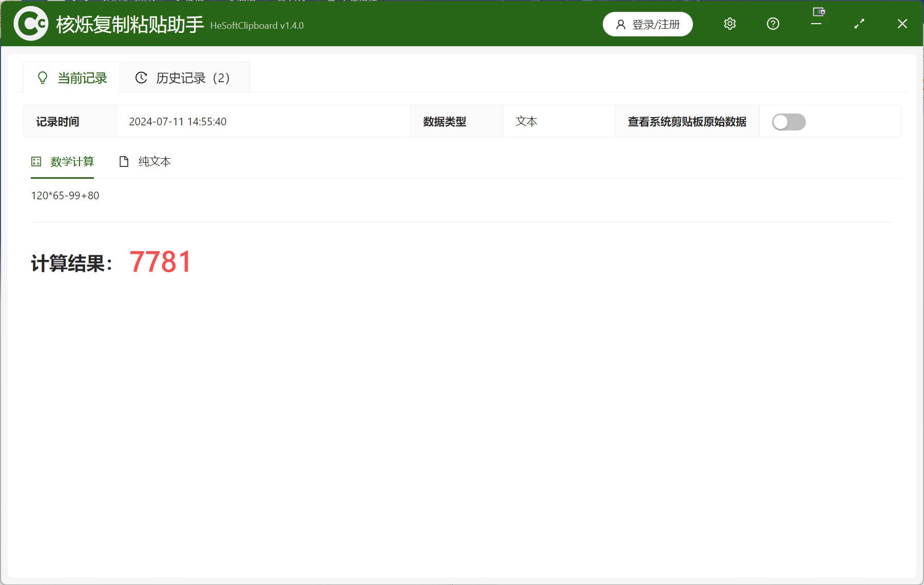Minimize the clipboard assistant window

click(816, 24)
